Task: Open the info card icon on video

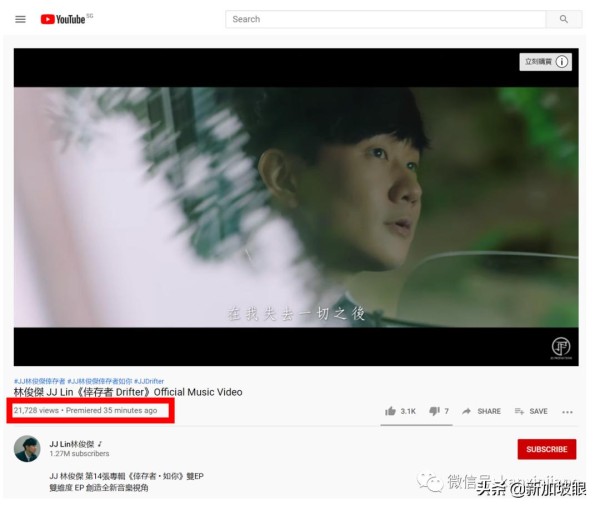Action: point(561,62)
